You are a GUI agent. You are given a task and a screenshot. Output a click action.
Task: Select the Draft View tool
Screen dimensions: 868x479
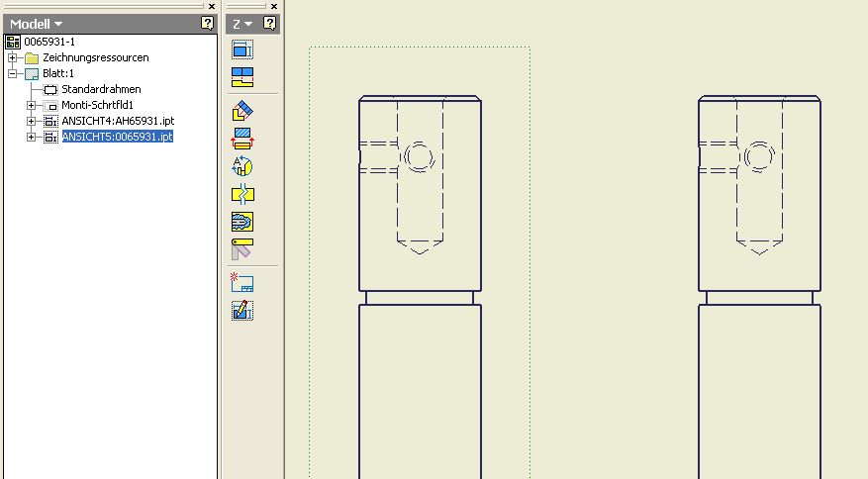(242, 311)
